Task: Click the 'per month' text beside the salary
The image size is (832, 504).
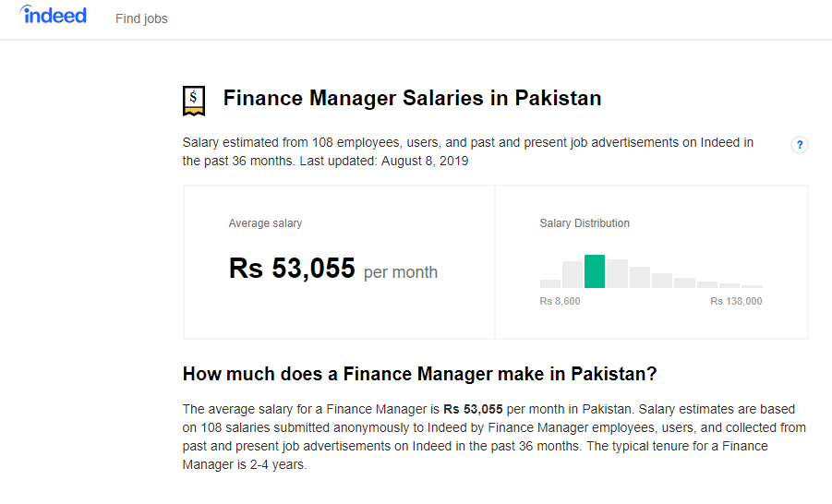Action: (401, 272)
